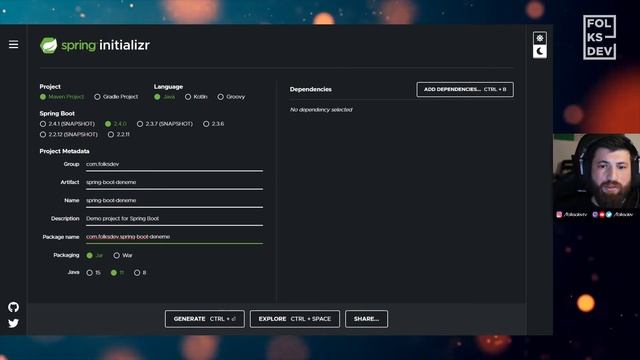
Task: Select Spring Boot 2.4.1 (SNAPSHOT)
Action: [x=67, y=124]
